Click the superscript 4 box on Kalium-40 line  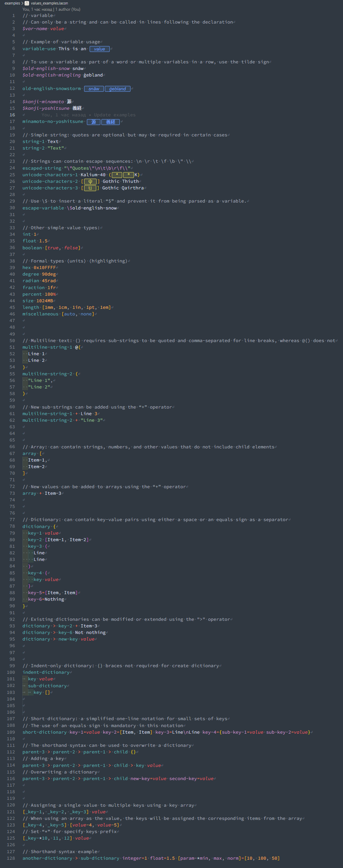pyautogui.click(x=117, y=175)
